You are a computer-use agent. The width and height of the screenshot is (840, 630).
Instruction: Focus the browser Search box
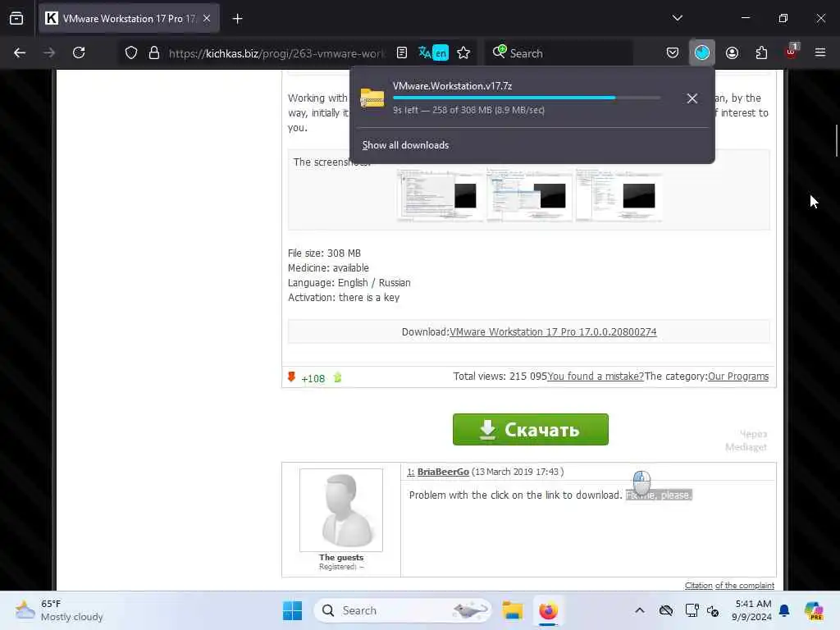click(x=559, y=53)
